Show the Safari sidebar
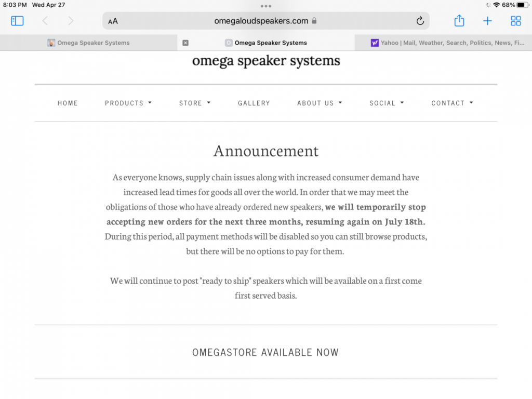This screenshot has height=399, width=532. (17, 21)
